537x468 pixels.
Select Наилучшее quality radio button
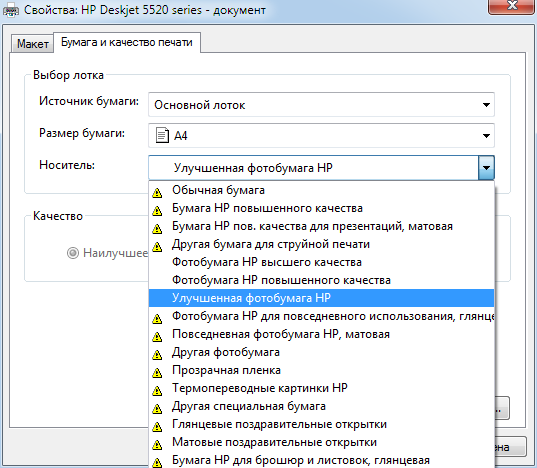(x=73, y=253)
